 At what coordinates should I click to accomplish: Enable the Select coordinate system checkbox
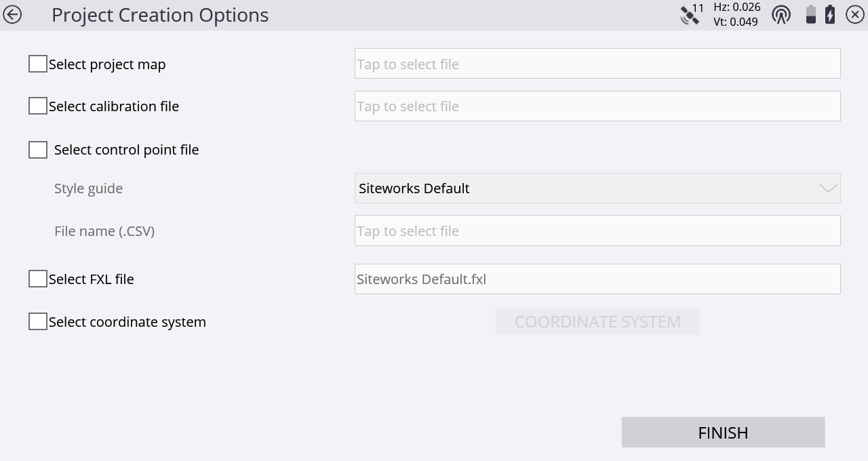point(38,321)
